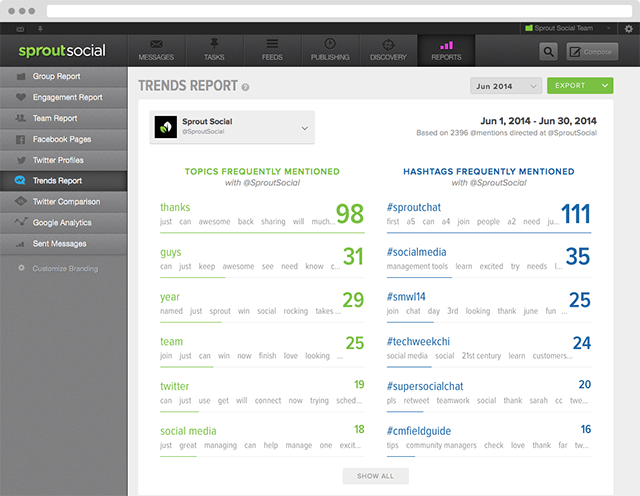Click the #socialmedia hashtag
Viewport: 640px width, 496px height.
coord(417,252)
